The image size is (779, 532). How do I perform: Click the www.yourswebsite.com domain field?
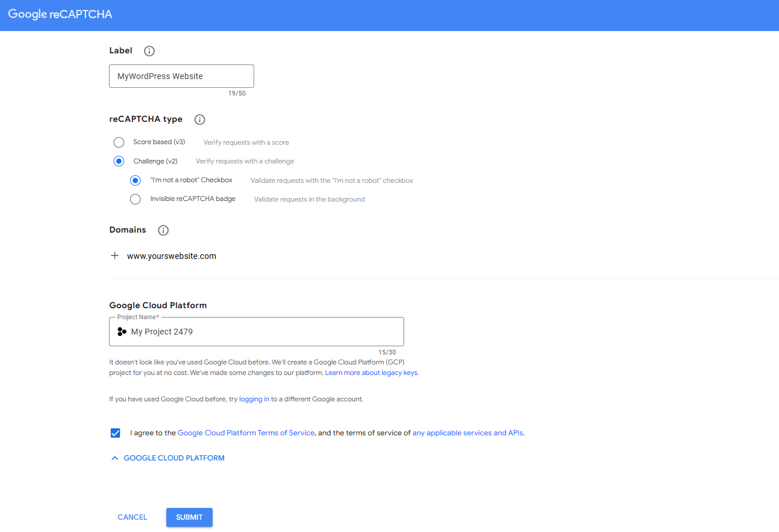(172, 256)
